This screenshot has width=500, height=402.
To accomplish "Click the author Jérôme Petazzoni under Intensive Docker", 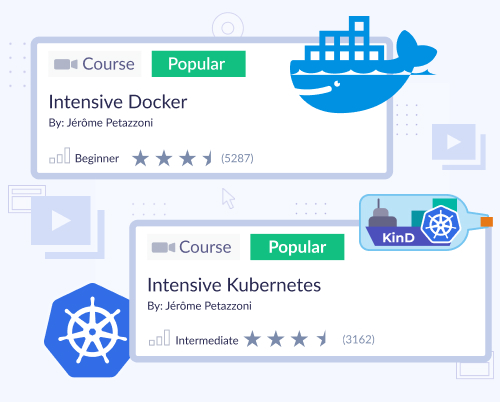I will pyautogui.click(x=110, y=123).
